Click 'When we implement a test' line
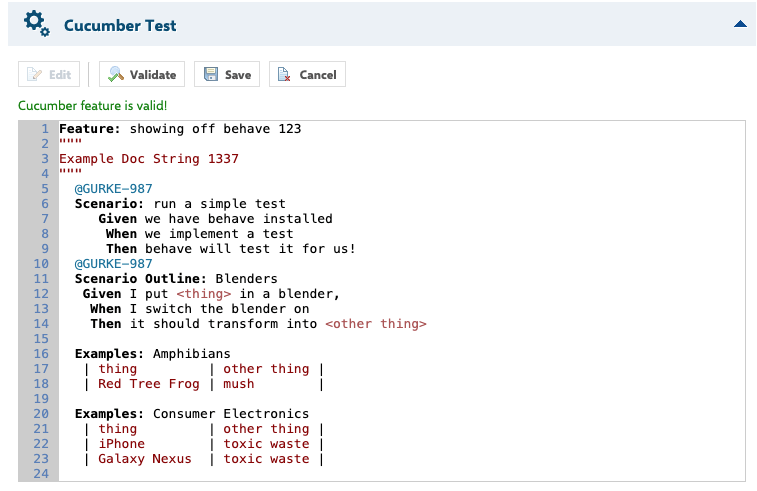757x491 pixels. [x=199, y=234]
